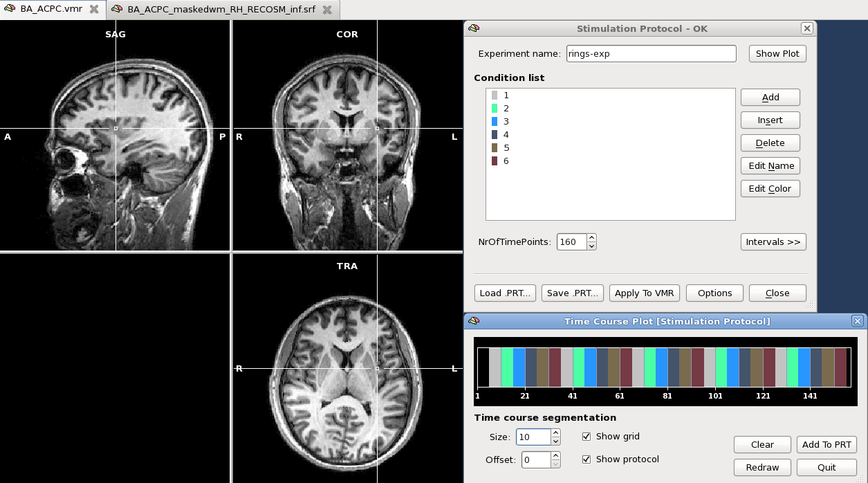The width and height of the screenshot is (868, 483).
Task: Click the brain icon on Time Course Plot titlebar
Action: click(474, 321)
